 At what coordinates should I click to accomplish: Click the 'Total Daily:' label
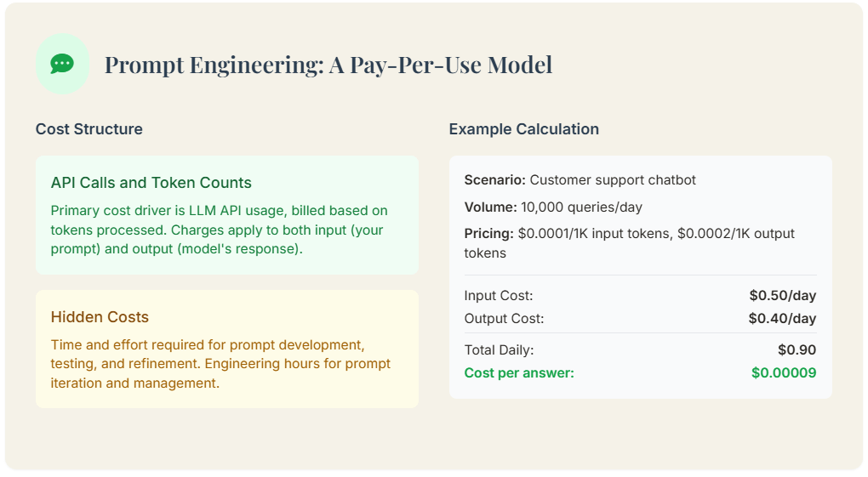point(500,349)
